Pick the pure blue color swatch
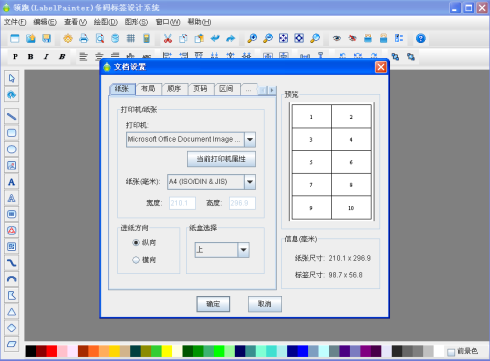 [303, 351]
